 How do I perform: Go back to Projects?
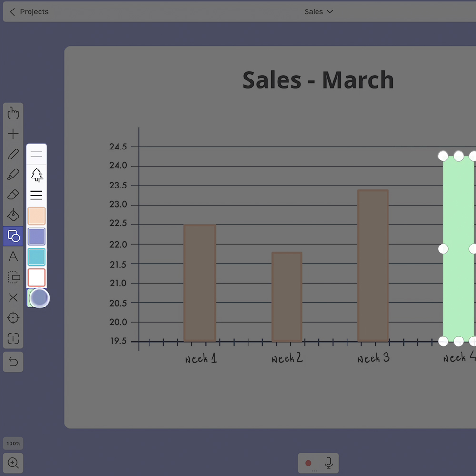29,12
